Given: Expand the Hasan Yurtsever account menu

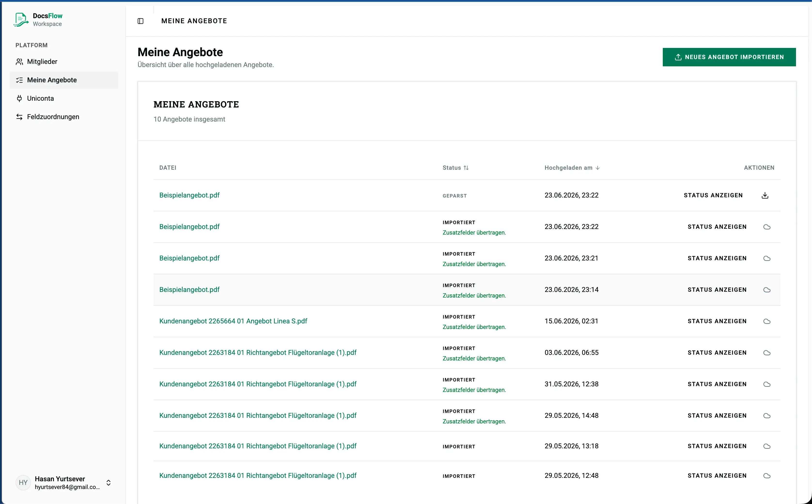Looking at the screenshot, I should tap(108, 482).
